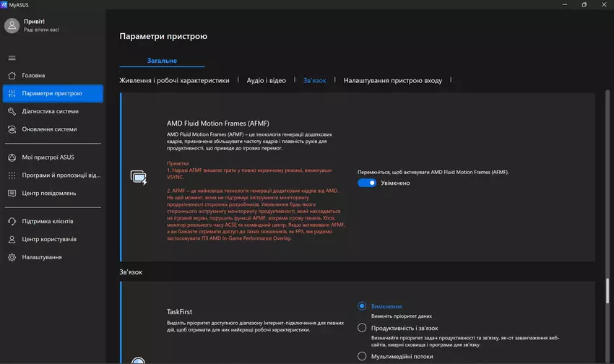Click user avatar profile picture
The image size is (614, 364).
tap(12, 26)
